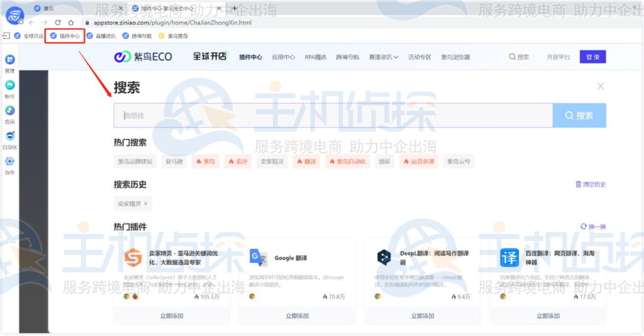Viewport: 644px width, 336px height.
Task: Go to browser home icon
Action: (71, 23)
